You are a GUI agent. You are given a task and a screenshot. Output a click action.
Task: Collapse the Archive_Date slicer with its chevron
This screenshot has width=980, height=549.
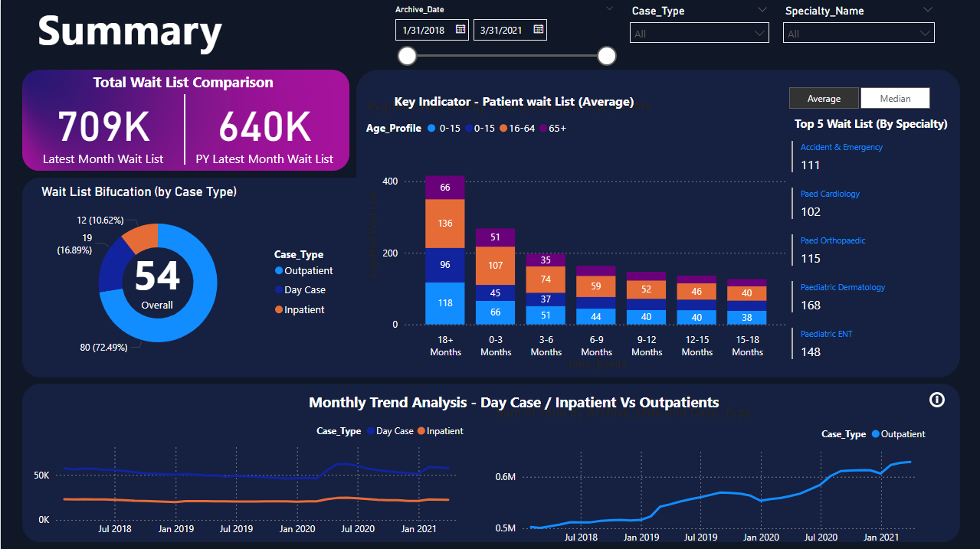(x=608, y=8)
